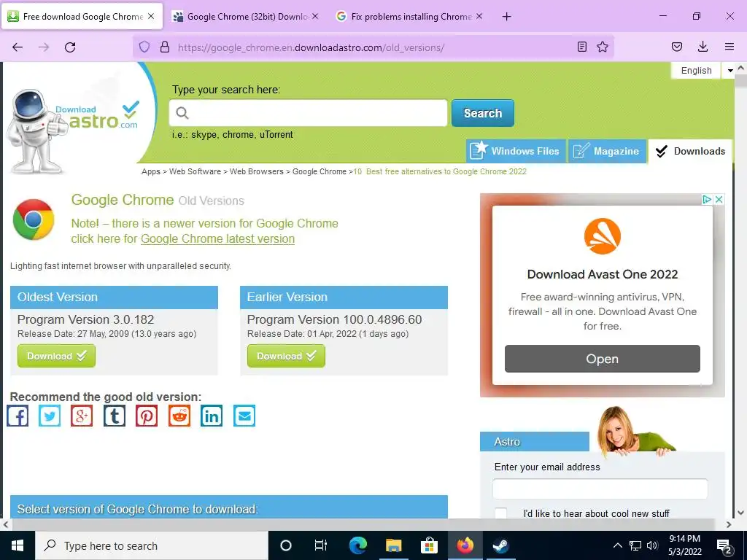The height and width of the screenshot is (560, 747).
Task: Check 'I'd like to hear about cool new stuff'
Action: (500, 513)
